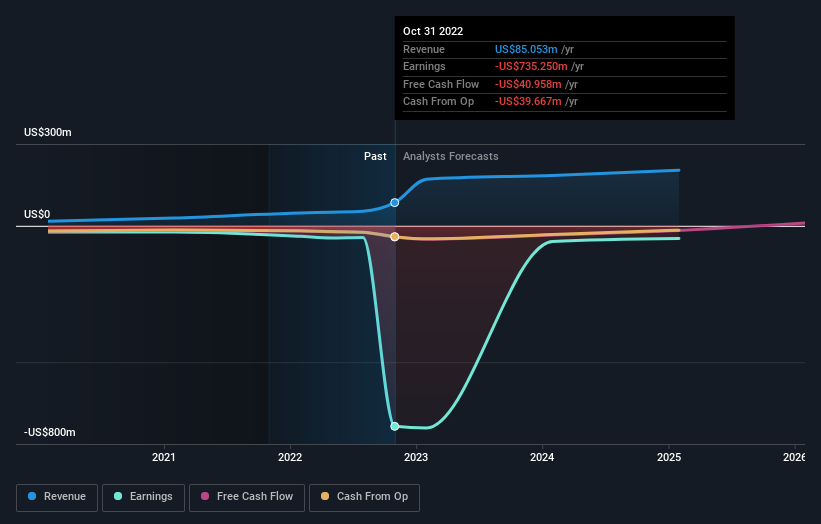The width and height of the screenshot is (821, 524).
Task: Click the 2024 x-axis label
Action: click(542, 458)
